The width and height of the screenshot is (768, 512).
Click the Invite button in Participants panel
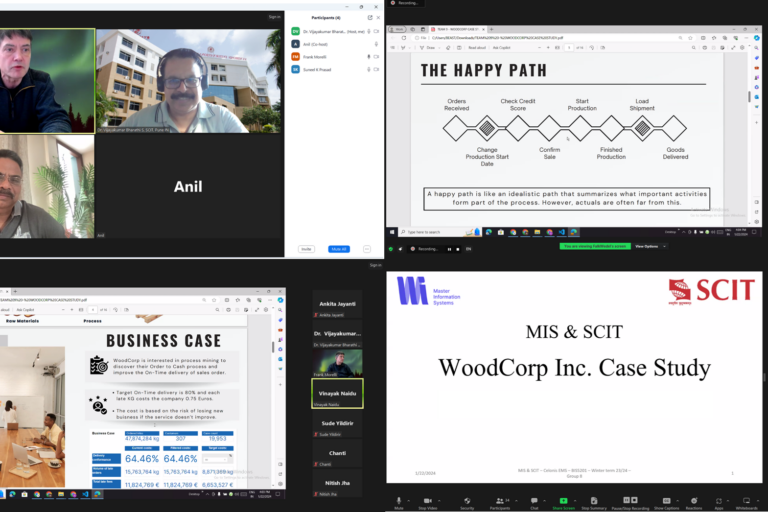pos(306,249)
